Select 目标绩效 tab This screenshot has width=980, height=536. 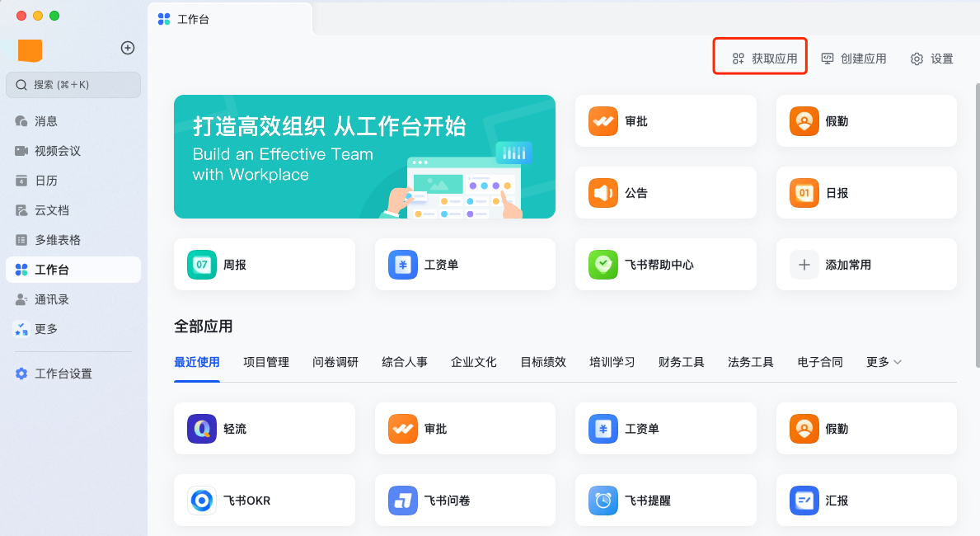tap(543, 362)
